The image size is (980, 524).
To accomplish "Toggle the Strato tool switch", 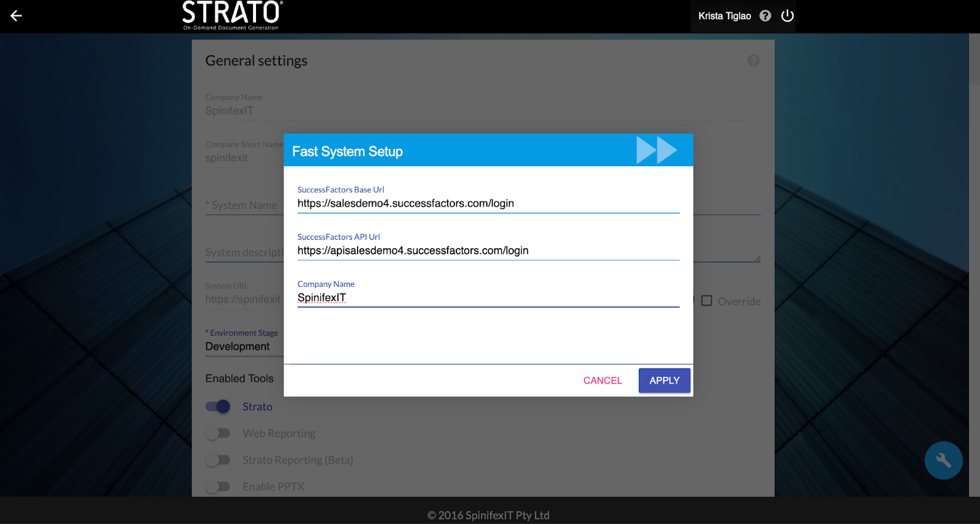I will click(218, 406).
